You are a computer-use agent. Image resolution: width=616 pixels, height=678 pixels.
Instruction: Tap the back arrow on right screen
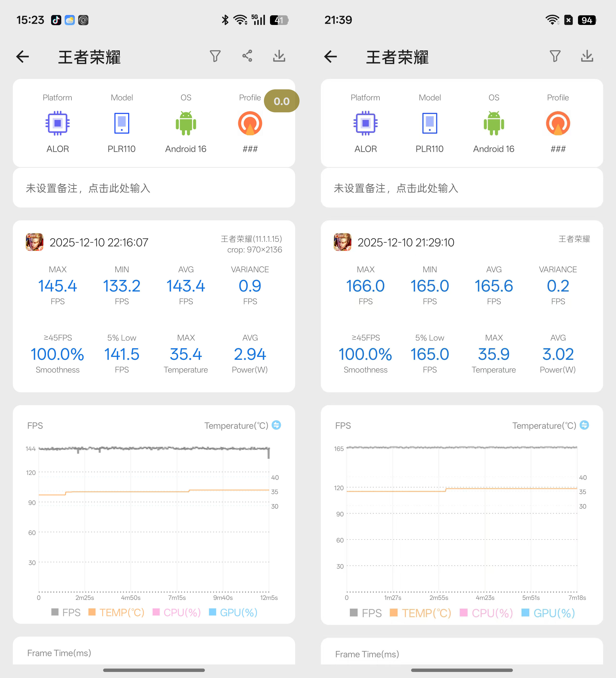331,56
